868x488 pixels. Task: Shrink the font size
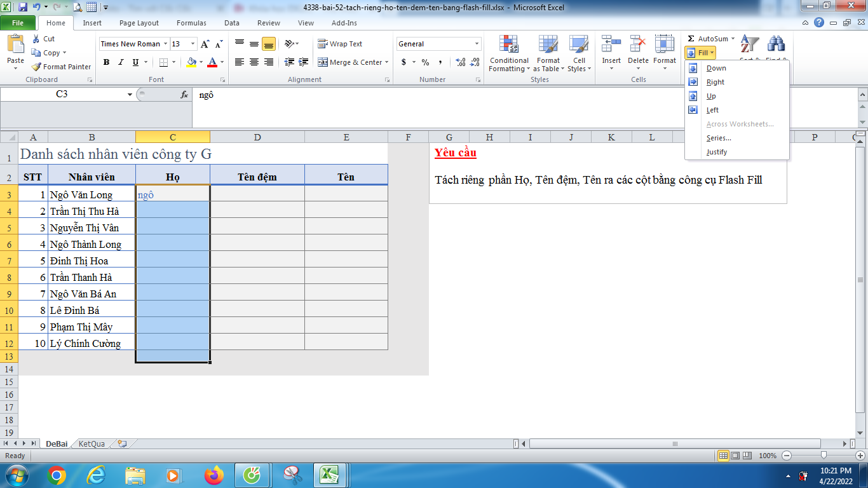(x=219, y=44)
